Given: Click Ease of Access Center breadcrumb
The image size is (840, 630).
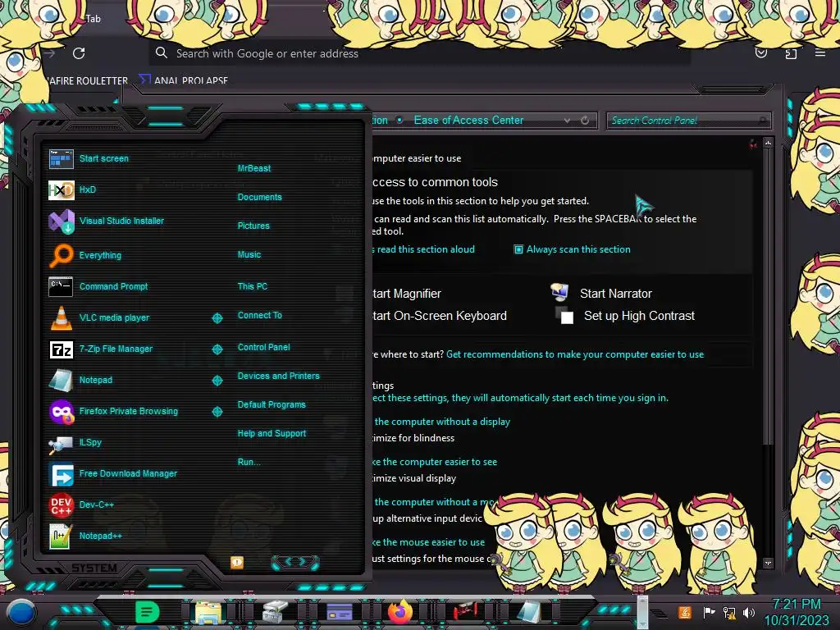Looking at the screenshot, I should pos(468,121).
